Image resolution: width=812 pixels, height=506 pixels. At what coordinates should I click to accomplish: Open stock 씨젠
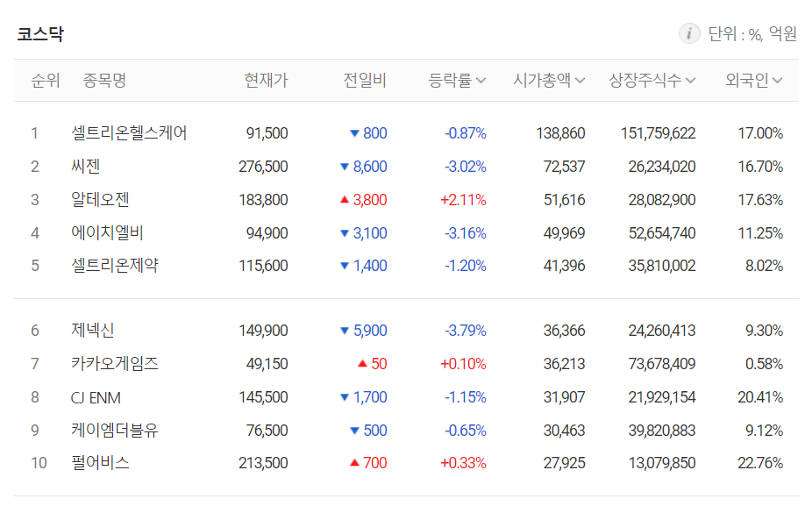(85, 167)
